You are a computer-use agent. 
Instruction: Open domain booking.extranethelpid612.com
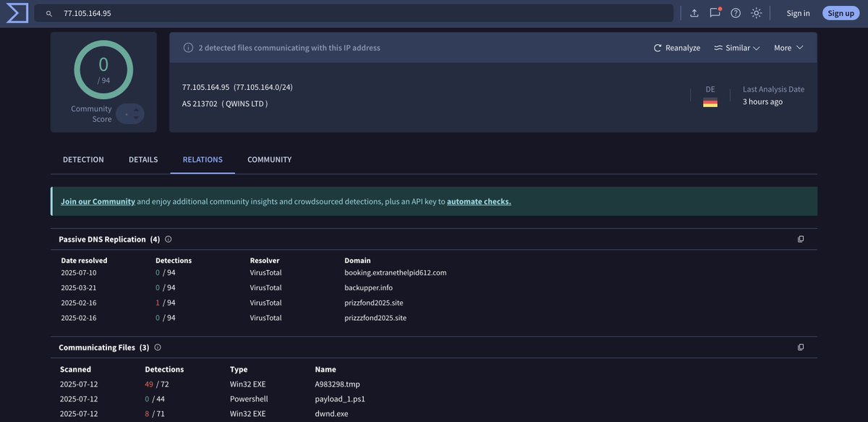coord(396,273)
